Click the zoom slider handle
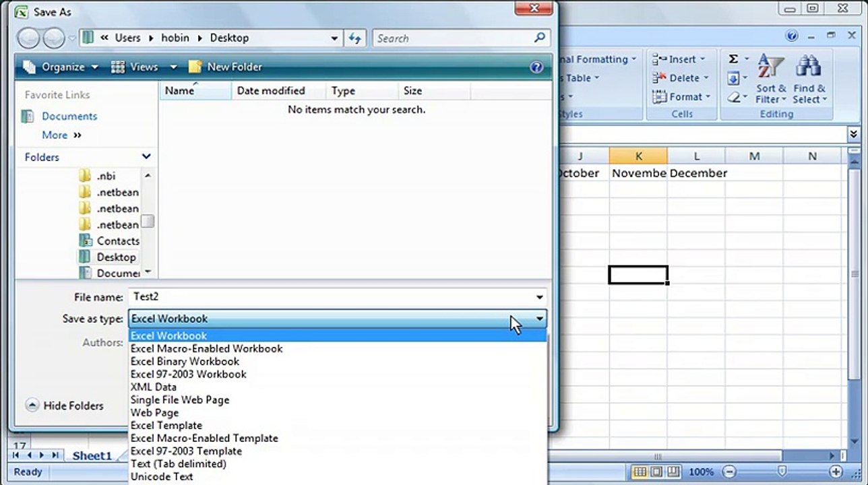Screen dimensions: 868x485 [x=782, y=472]
